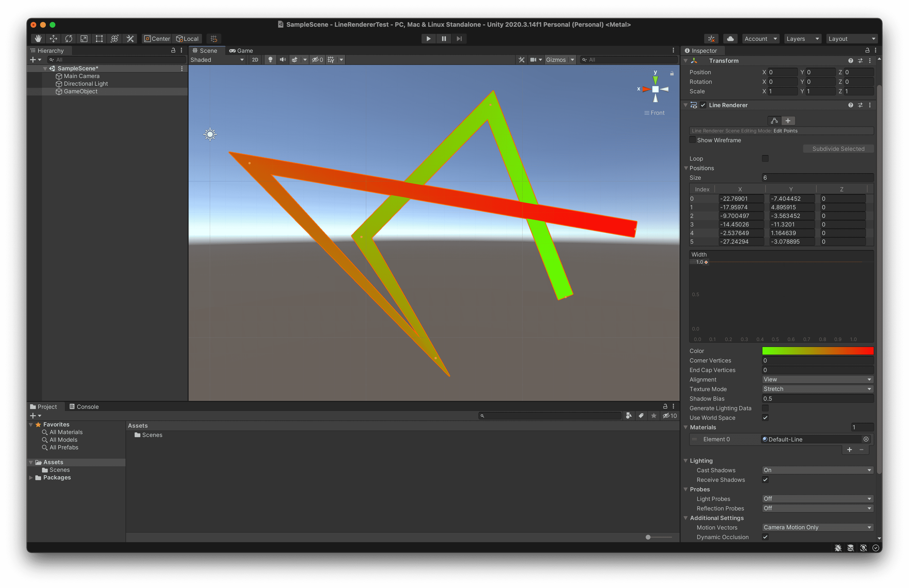909x588 pixels.
Task: Click the Edit Points mode icon
Action: pos(774,121)
